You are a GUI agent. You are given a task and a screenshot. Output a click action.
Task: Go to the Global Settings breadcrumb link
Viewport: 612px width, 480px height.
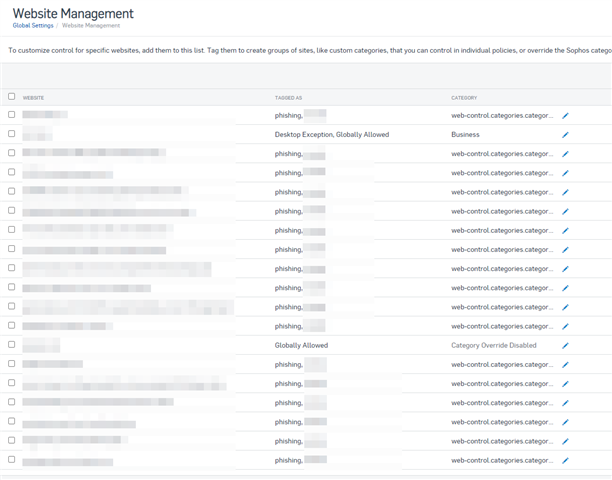[x=33, y=25]
